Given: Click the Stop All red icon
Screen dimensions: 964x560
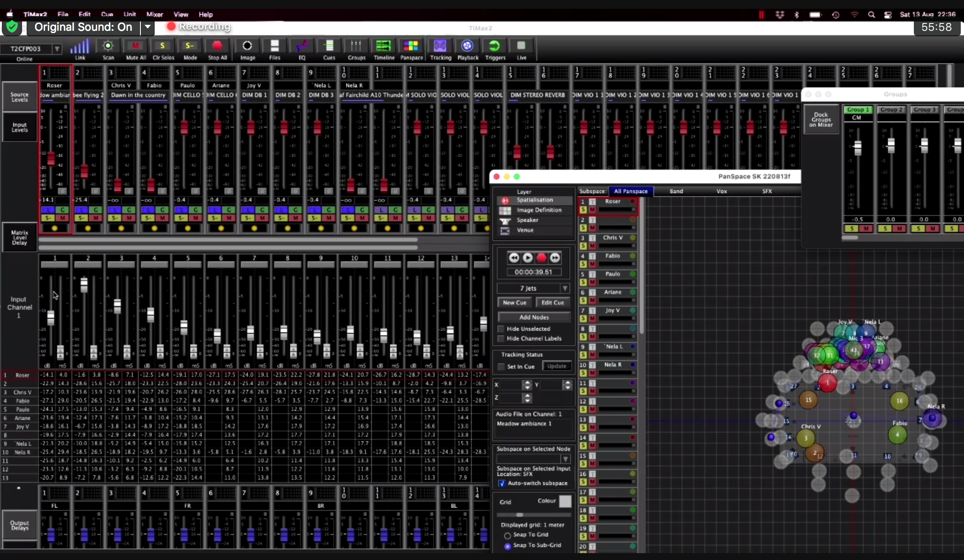Looking at the screenshot, I should point(217,46).
